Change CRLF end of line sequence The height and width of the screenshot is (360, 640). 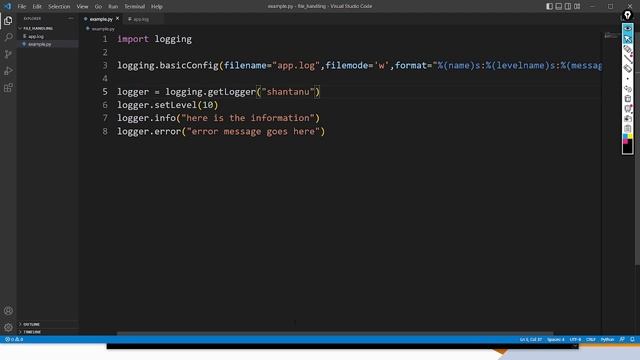click(591, 340)
